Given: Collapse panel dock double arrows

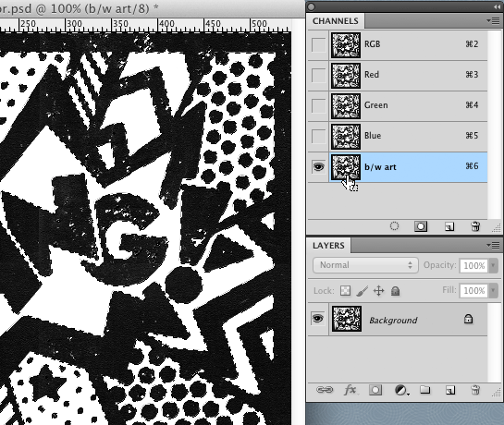Looking at the screenshot, I should [497, 6].
